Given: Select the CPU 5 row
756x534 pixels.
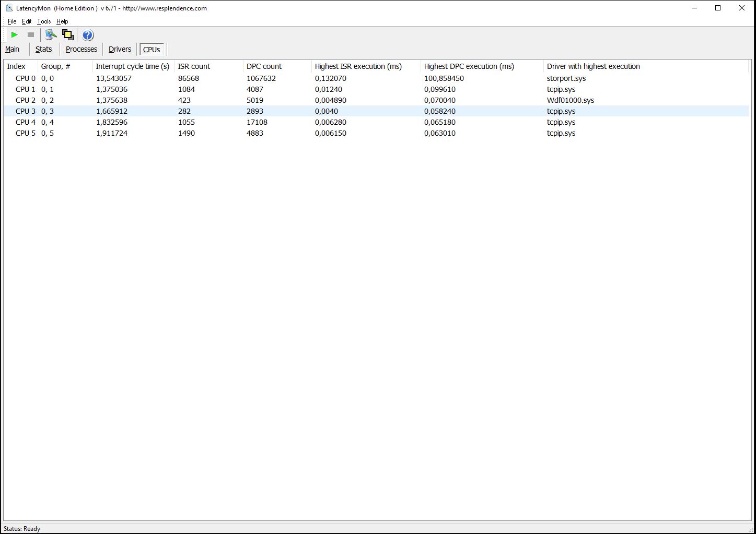Looking at the screenshot, I should pos(376,133).
